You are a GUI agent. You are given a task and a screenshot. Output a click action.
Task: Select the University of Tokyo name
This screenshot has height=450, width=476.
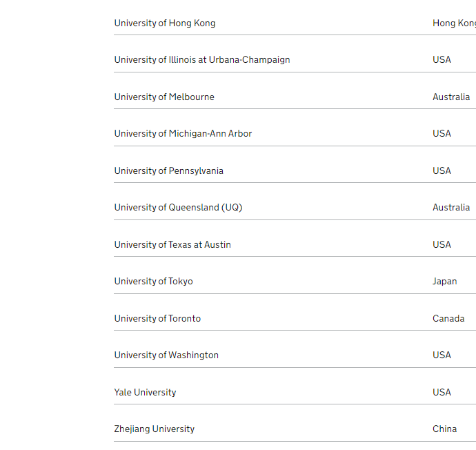pos(154,282)
